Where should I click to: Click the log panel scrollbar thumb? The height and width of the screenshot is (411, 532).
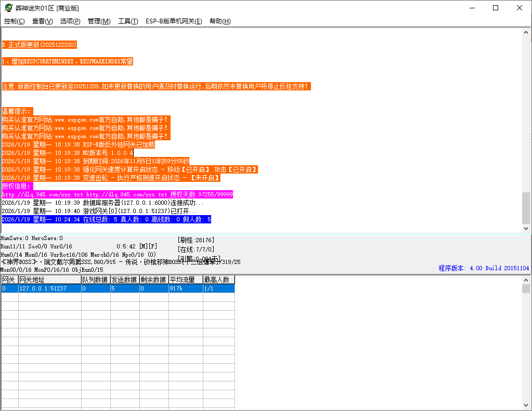click(526, 207)
